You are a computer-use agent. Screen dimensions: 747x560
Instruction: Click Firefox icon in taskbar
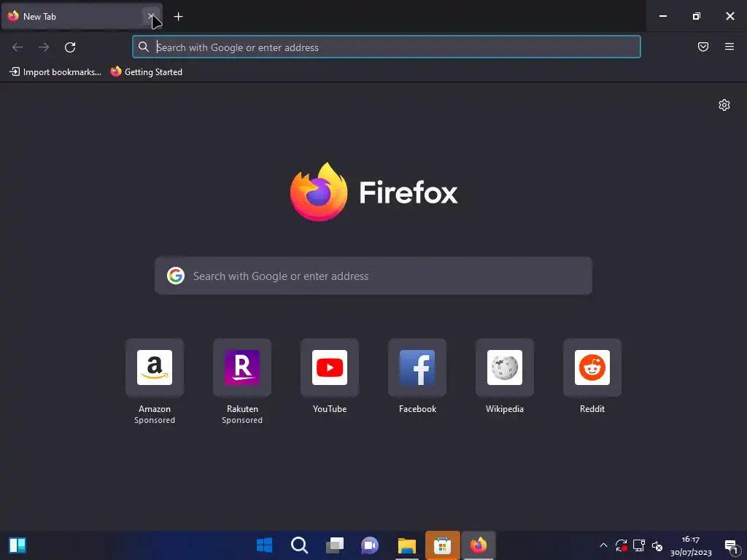point(479,545)
